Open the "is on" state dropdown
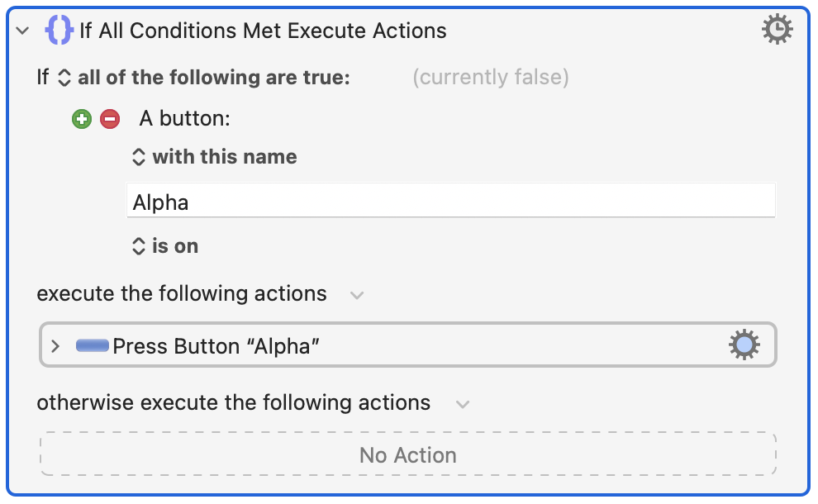The width and height of the screenshot is (818, 504). coord(165,246)
